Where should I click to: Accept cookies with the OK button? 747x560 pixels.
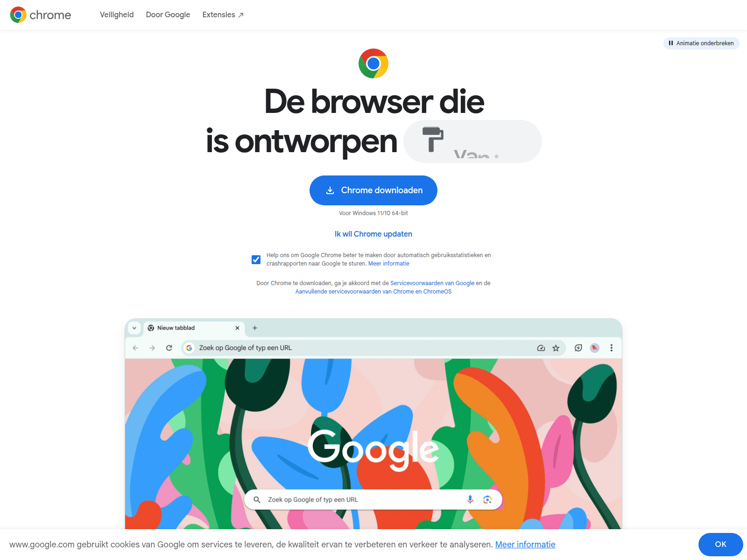pos(720,545)
